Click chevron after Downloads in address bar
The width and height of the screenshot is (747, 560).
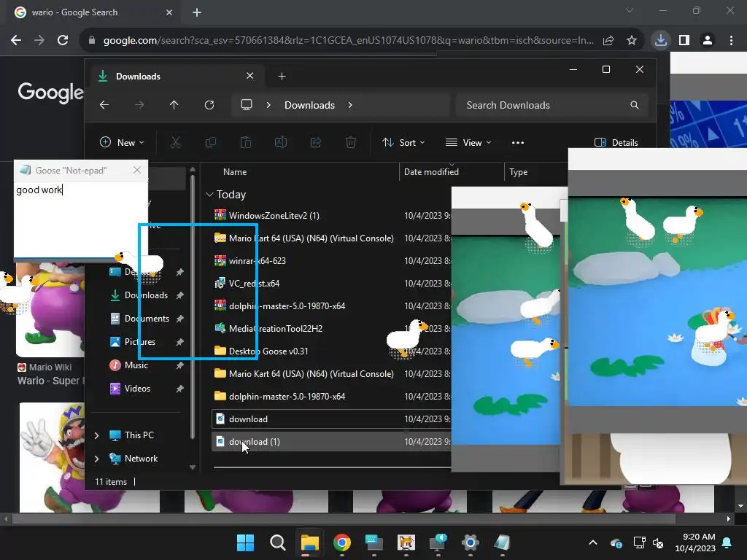coord(350,105)
